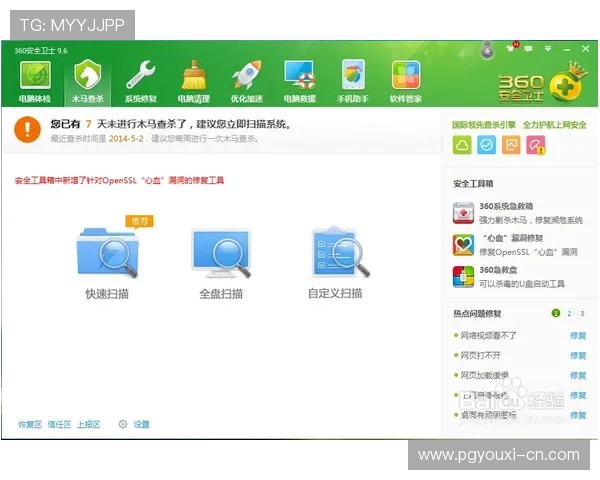
Task: Click the 360安全卫士 crown logo
Action: (543, 84)
